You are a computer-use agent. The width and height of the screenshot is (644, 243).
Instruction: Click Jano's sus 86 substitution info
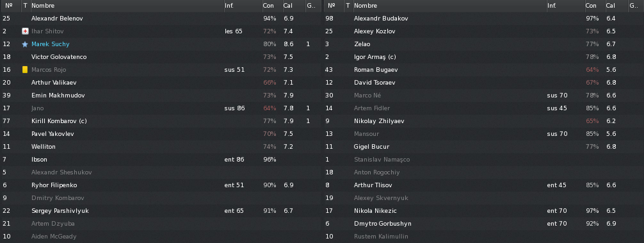point(234,108)
